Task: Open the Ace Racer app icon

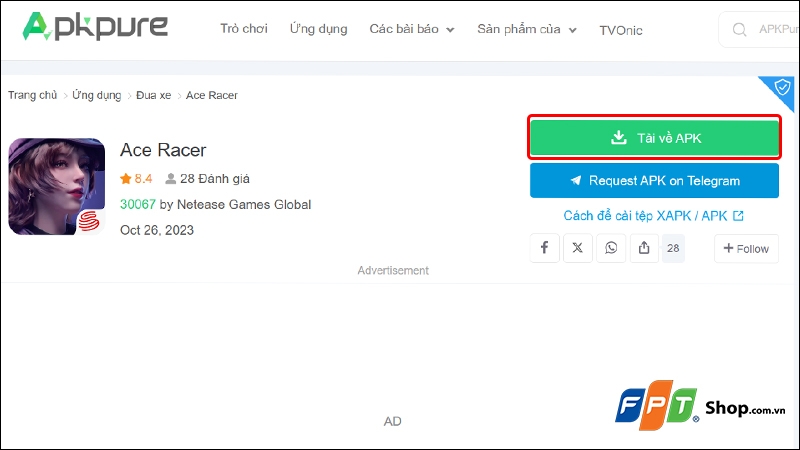Action: coord(57,187)
